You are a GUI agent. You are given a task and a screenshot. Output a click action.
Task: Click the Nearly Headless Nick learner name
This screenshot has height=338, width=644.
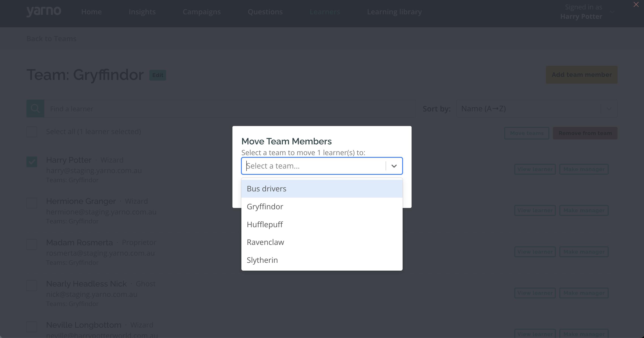86,284
